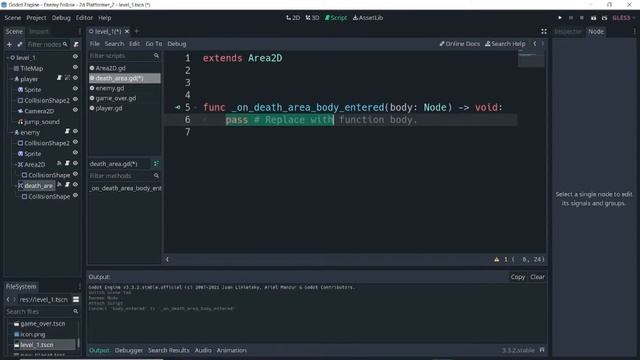
Task: Switch to the 2D workspace
Action: click(293, 18)
